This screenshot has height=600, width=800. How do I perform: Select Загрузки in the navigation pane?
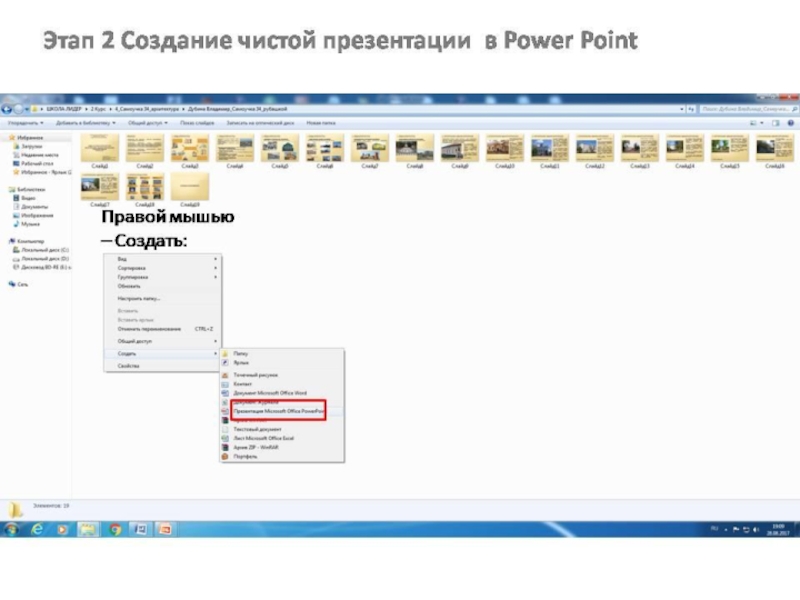pyautogui.click(x=31, y=146)
